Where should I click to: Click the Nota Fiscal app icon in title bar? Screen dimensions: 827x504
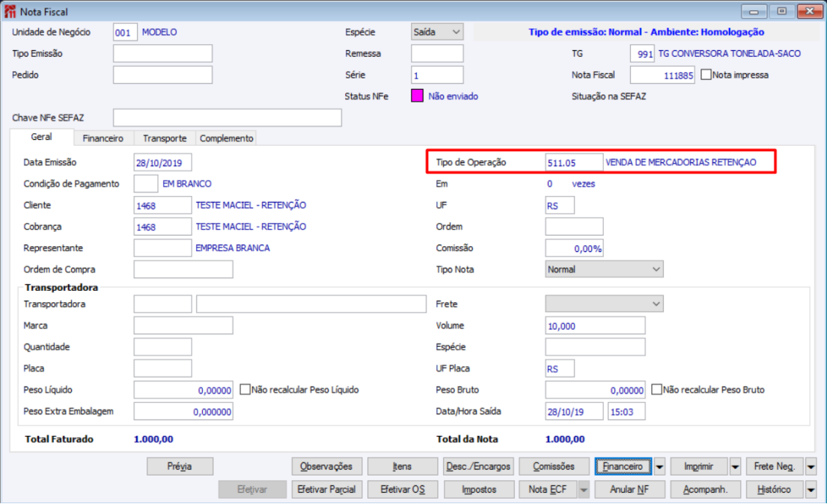pos(10,11)
